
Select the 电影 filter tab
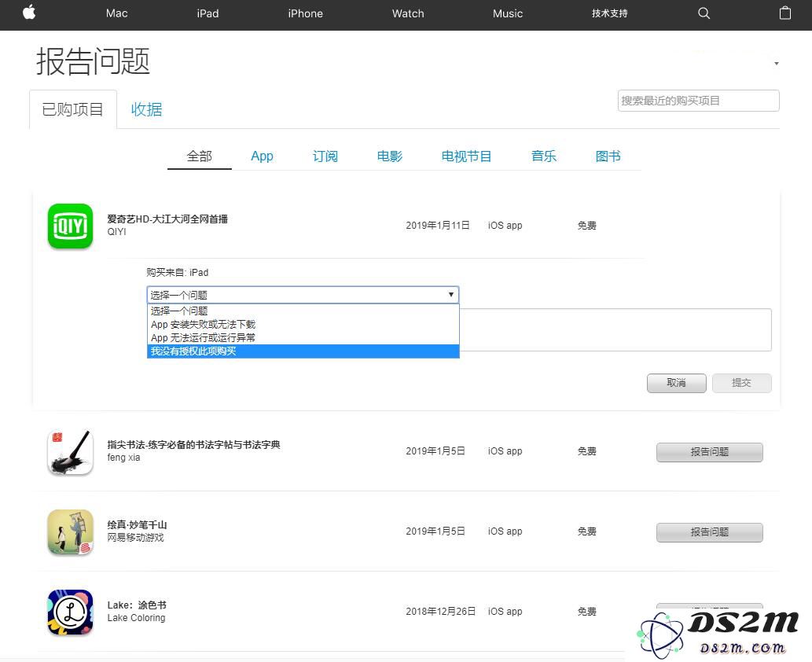pyautogui.click(x=389, y=156)
